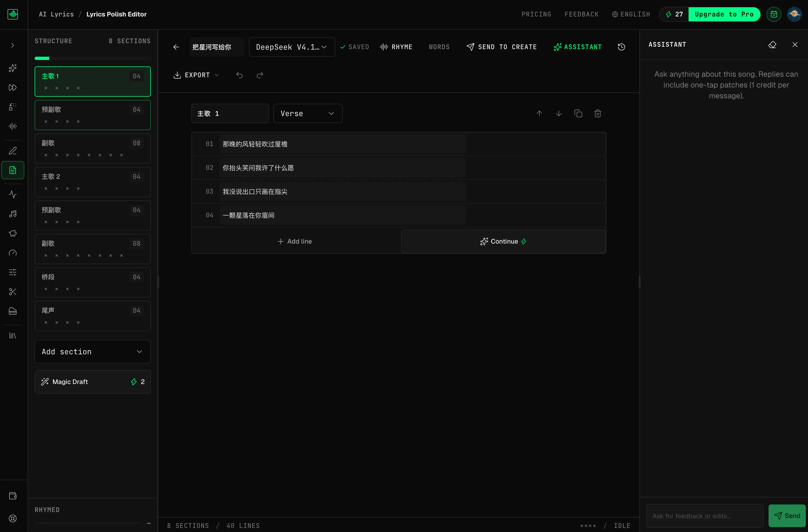The height and width of the screenshot is (532, 808).
Task: Duplicate the 主歌 1 section
Action: 578,113
